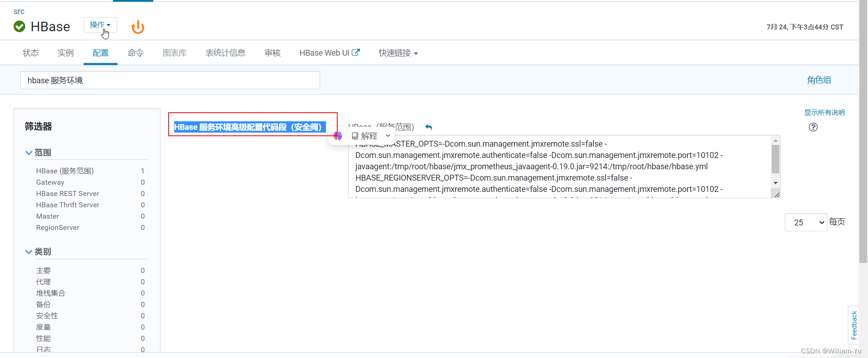Screen dimensions: 868x358
Task: Click the timestamp 7月 24, 下午3点44分 CST
Action: 805,27
